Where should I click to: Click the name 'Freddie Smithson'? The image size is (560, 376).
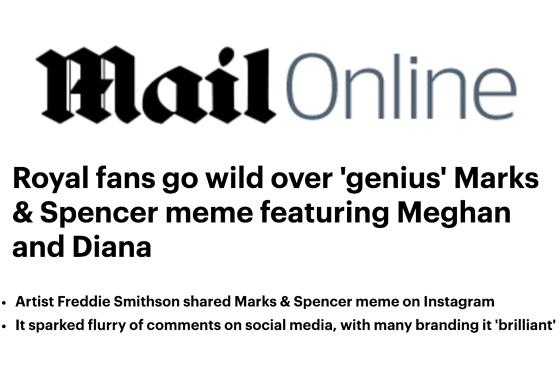click(118, 302)
